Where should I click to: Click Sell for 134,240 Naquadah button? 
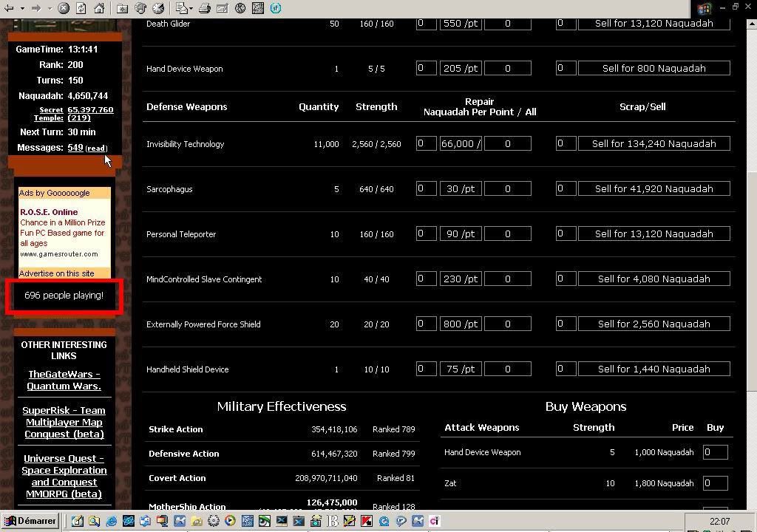click(654, 143)
